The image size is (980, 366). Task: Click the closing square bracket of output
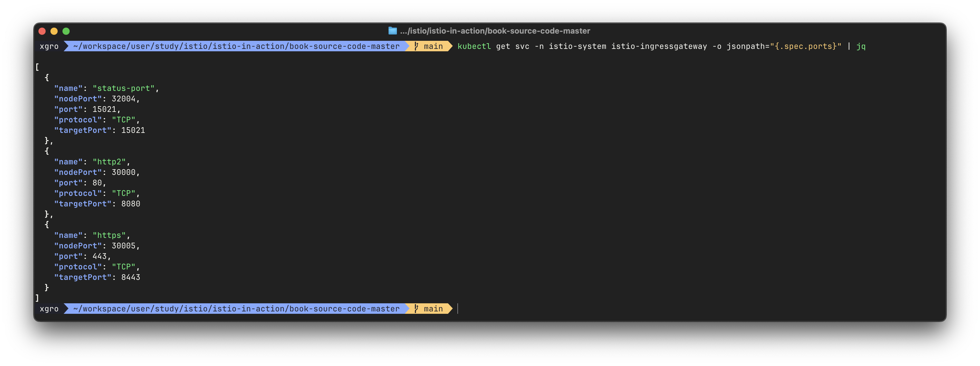point(37,298)
